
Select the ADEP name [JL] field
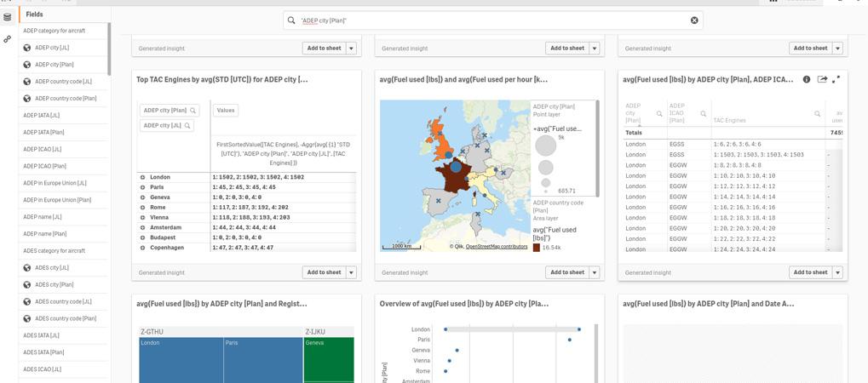pyautogui.click(x=63, y=217)
